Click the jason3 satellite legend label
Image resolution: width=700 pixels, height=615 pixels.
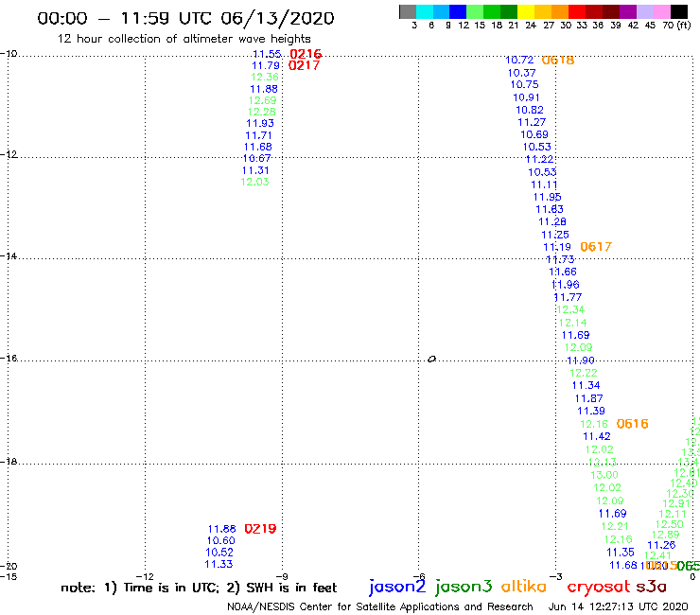point(464,587)
